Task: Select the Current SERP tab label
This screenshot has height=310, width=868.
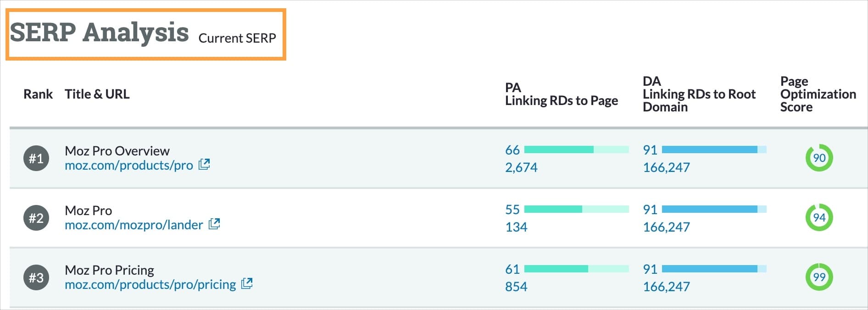Action: (237, 39)
